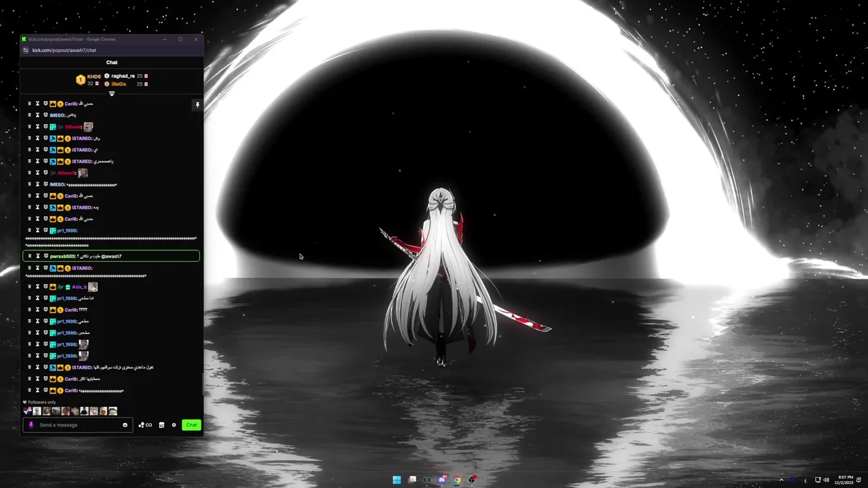This screenshot has height=488, width=868.
Task: Open Google Chrome from the taskbar
Action: (x=457, y=480)
